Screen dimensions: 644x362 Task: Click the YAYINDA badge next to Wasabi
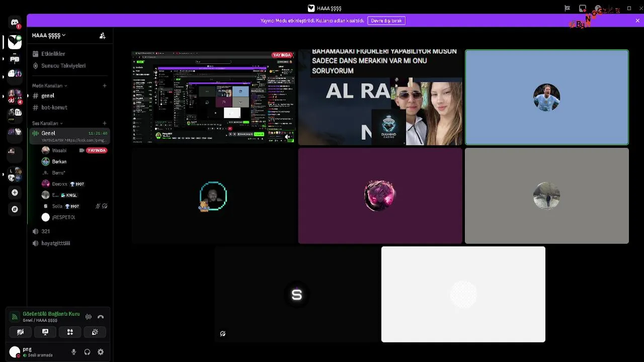(97, 150)
